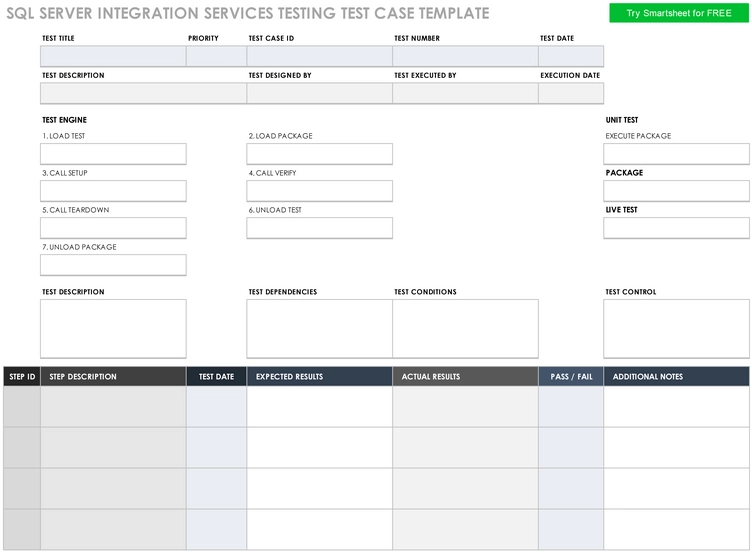Click the Execute Package input box
752x552 pixels.
676,154
